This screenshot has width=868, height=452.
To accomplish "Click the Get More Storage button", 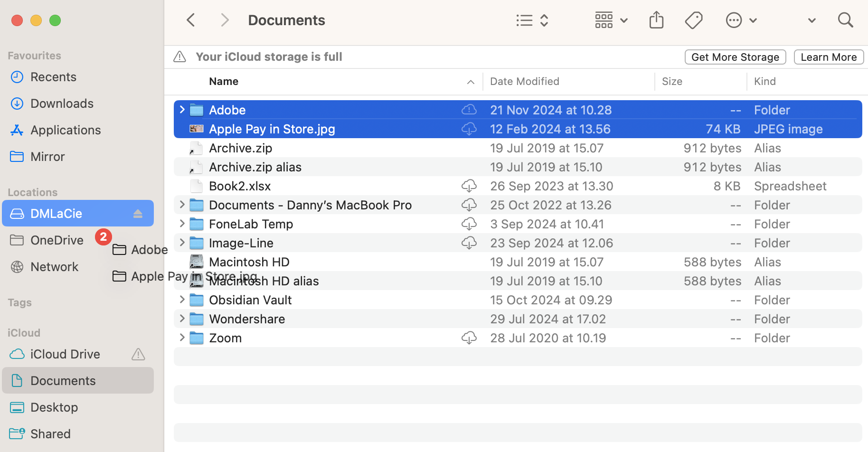I will click(x=735, y=57).
